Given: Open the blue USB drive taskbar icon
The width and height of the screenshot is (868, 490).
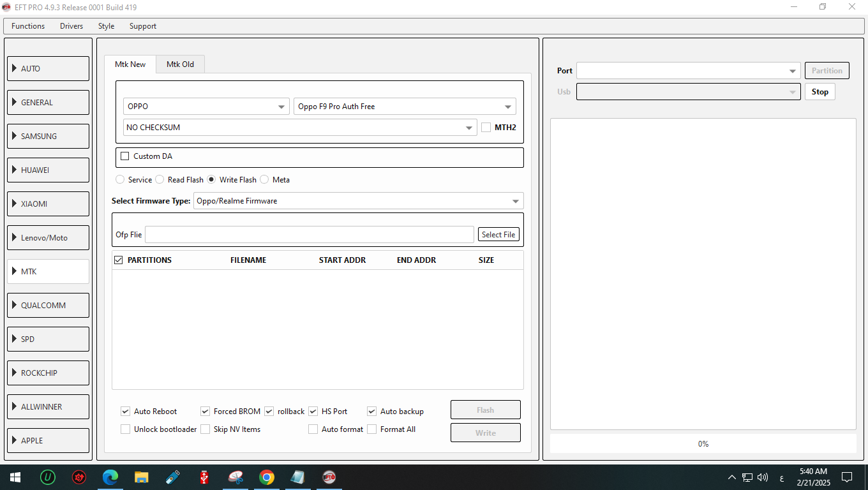Looking at the screenshot, I should [x=173, y=477].
